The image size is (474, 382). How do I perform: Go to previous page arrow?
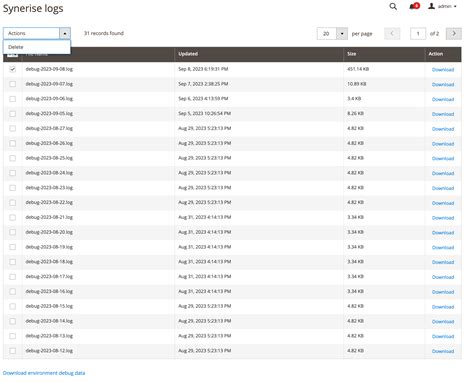pos(392,33)
